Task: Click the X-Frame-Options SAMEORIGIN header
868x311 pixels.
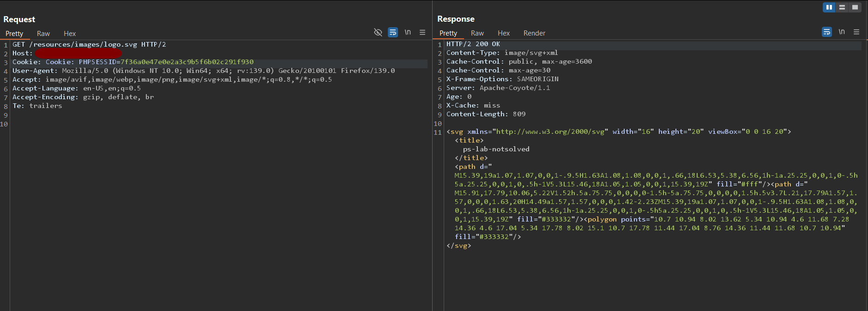Action: [x=502, y=79]
